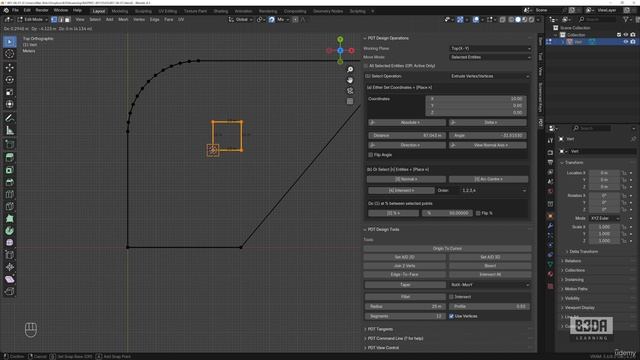Image resolution: width=640 pixels, height=360 pixels.
Task: Select the Smooth tool
Action: click(10, 243)
